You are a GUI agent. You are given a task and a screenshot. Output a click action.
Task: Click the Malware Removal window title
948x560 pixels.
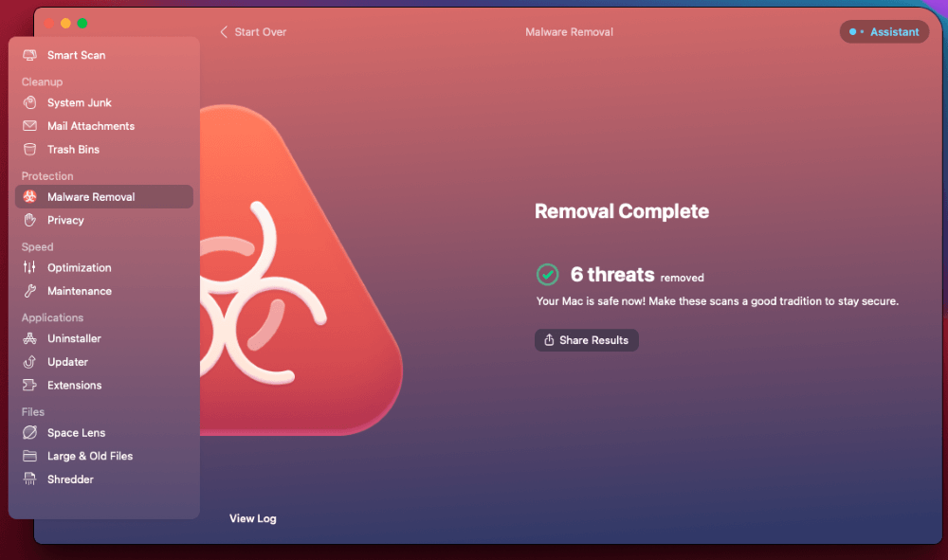569,32
